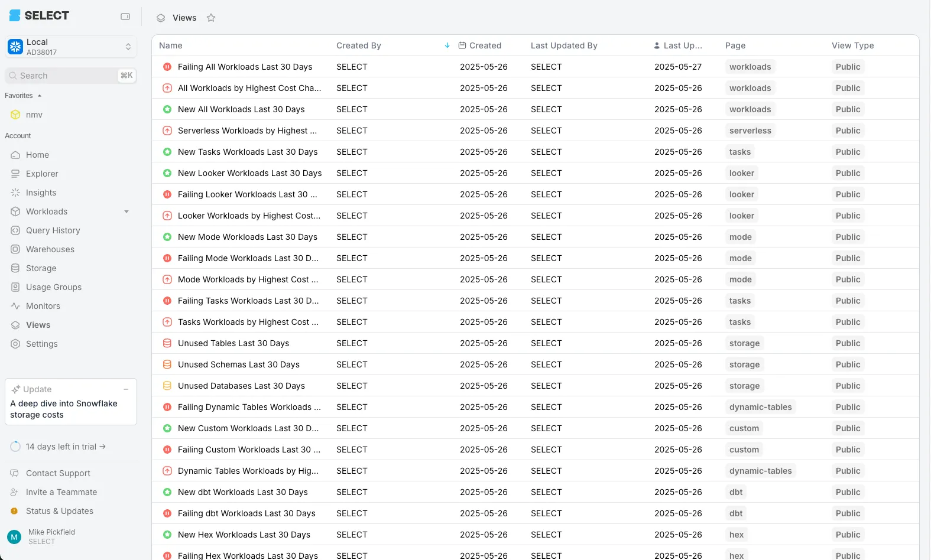The width and height of the screenshot is (931, 560).
Task: Sort by the Page column header
Action: (735, 45)
